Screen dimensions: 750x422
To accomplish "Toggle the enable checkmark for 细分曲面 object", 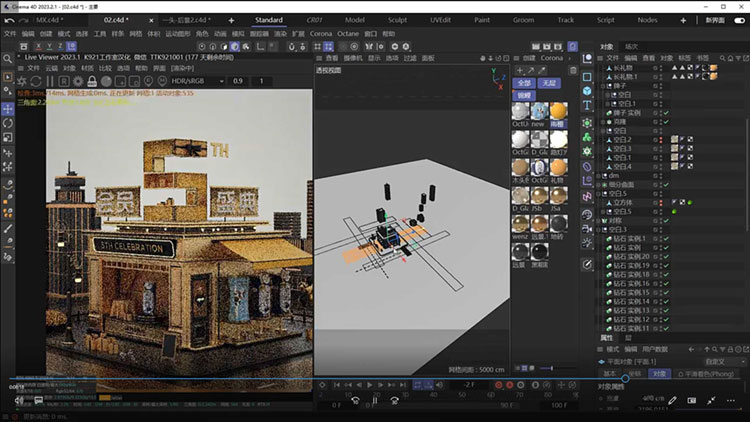I will pos(664,185).
